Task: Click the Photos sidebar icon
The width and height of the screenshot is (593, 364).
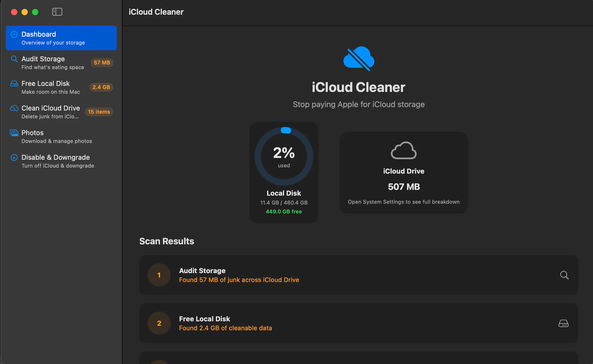Action: point(14,133)
